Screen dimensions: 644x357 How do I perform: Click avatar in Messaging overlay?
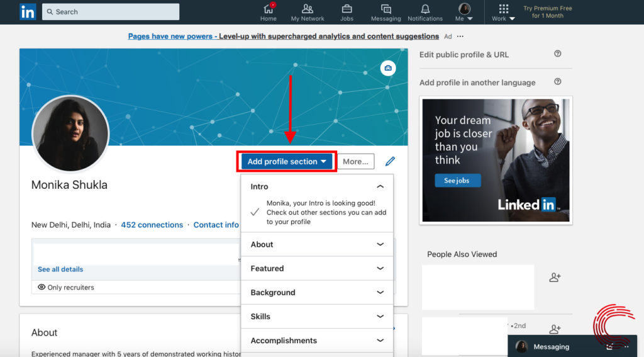click(521, 347)
